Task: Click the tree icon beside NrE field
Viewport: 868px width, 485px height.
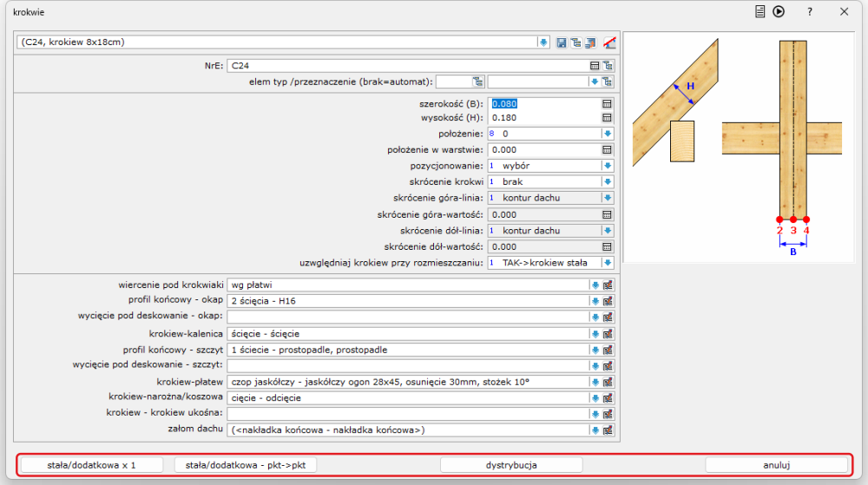Action: coord(608,65)
